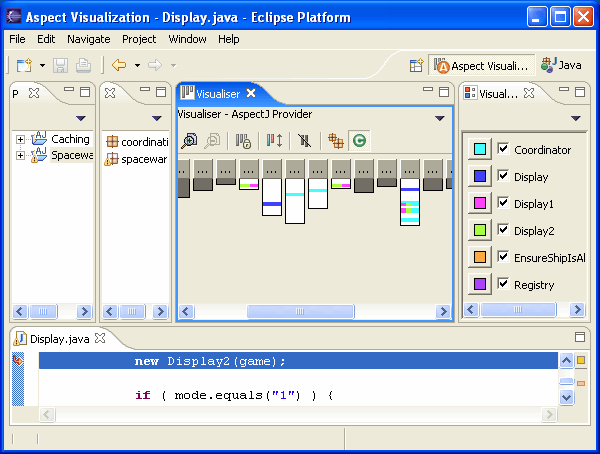Image resolution: width=600 pixels, height=454 pixels.
Task: Open the Edit menu
Action: coord(46,39)
